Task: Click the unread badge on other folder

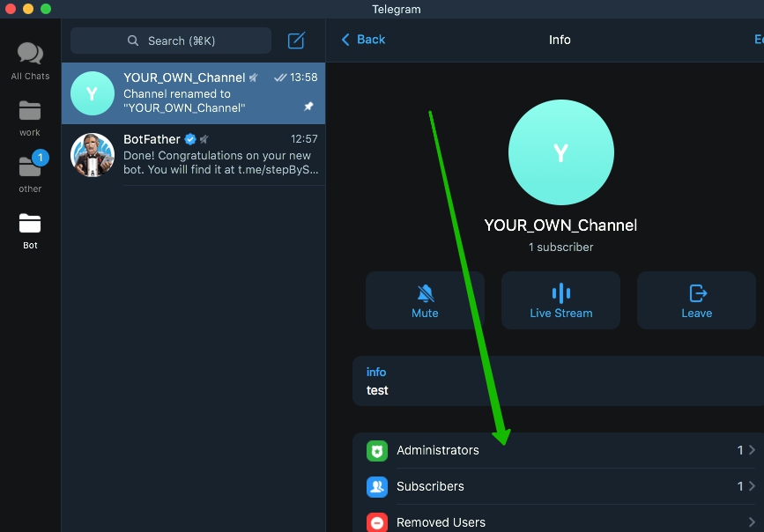Action: [41, 158]
